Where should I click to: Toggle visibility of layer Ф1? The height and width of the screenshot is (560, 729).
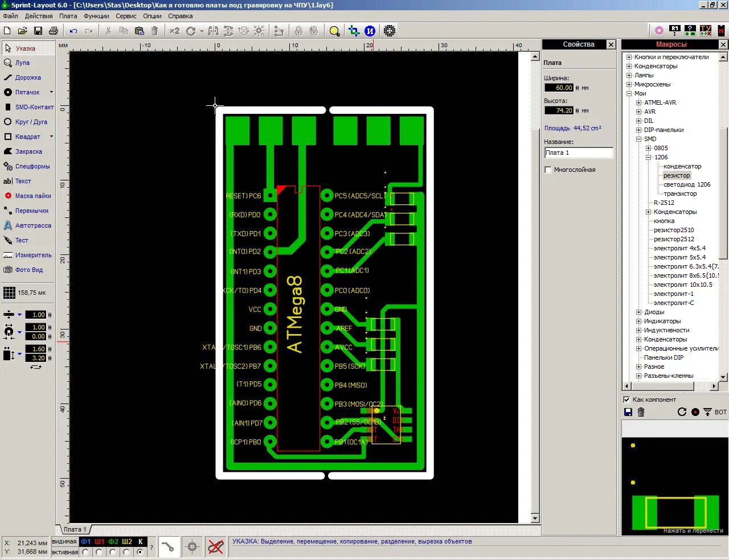(x=85, y=542)
